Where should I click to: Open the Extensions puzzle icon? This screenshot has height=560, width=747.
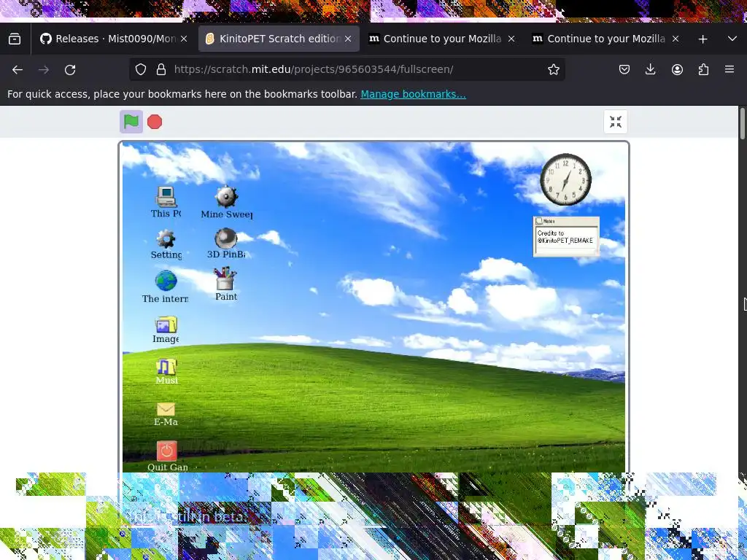coord(703,69)
